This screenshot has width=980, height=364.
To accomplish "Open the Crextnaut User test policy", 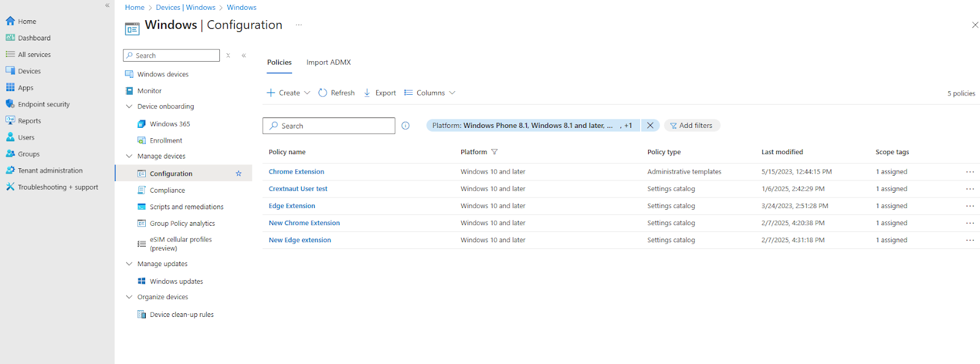I will tap(298, 189).
